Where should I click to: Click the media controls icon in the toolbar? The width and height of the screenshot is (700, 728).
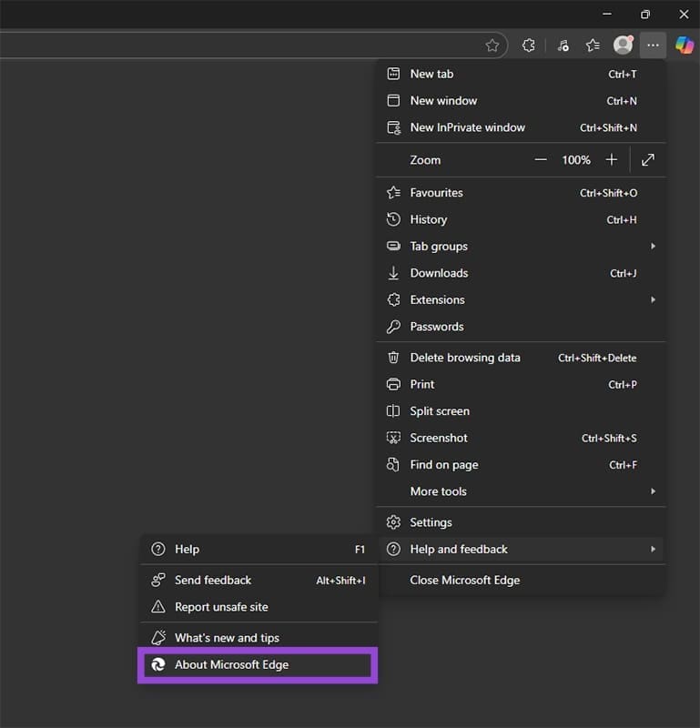[563, 45]
